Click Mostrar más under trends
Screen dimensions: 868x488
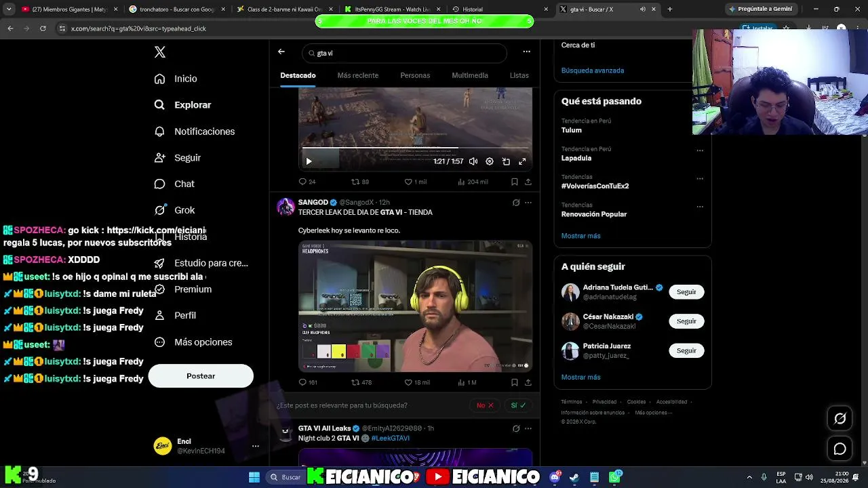tap(580, 236)
